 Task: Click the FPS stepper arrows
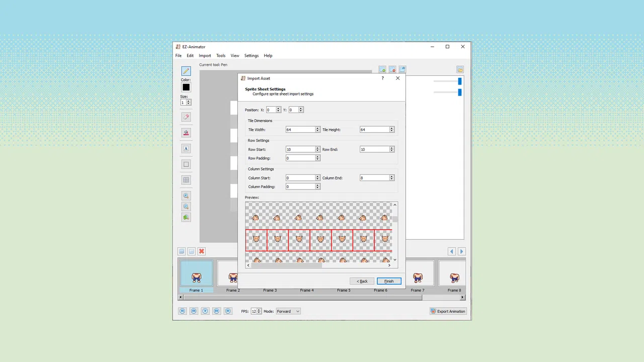coord(259,311)
